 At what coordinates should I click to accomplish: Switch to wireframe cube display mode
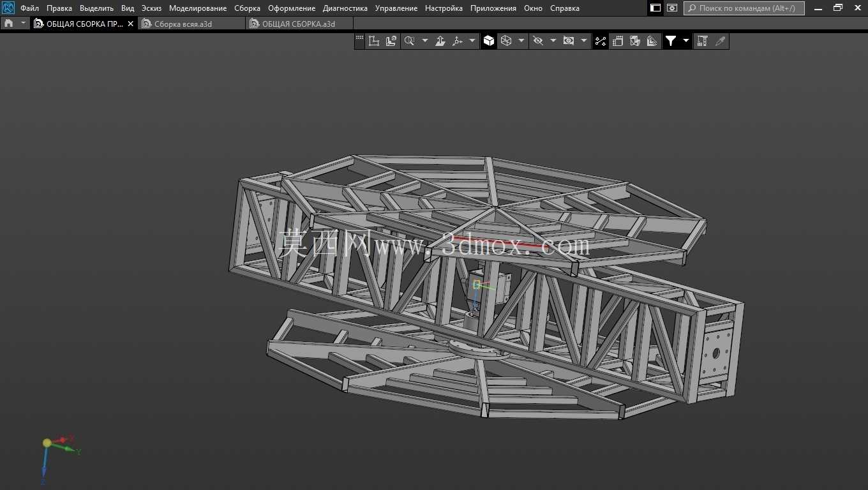pos(506,41)
